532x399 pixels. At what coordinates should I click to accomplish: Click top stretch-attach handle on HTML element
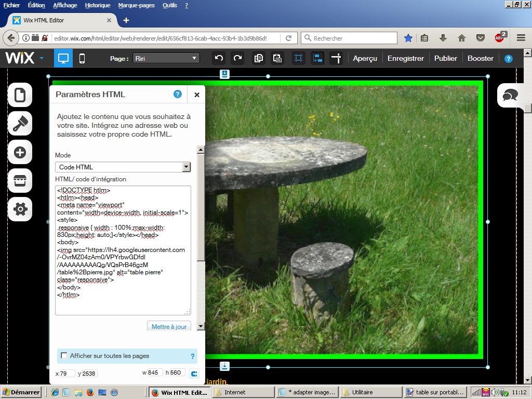(x=224, y=74)
